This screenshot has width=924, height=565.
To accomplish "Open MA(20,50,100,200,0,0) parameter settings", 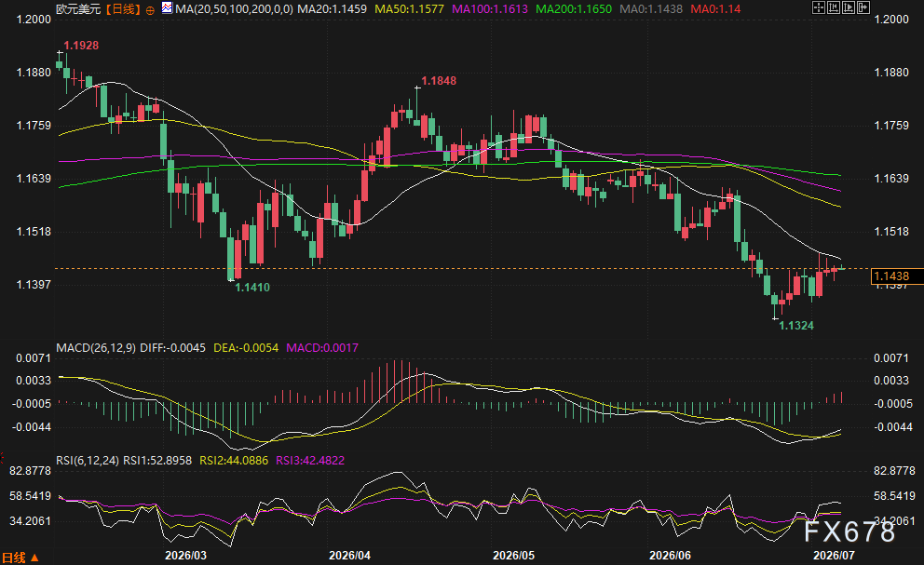I will [x=235, y=9].
